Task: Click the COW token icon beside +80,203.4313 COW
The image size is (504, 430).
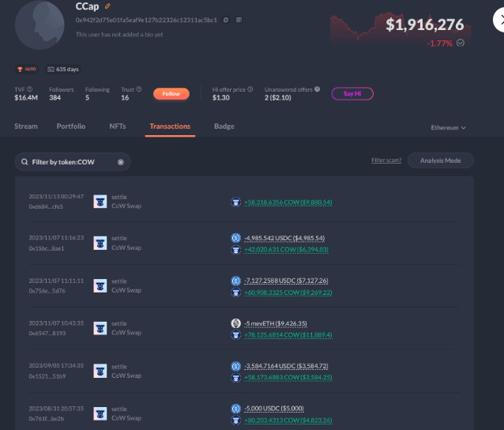Action: click(x=236, y=420)
